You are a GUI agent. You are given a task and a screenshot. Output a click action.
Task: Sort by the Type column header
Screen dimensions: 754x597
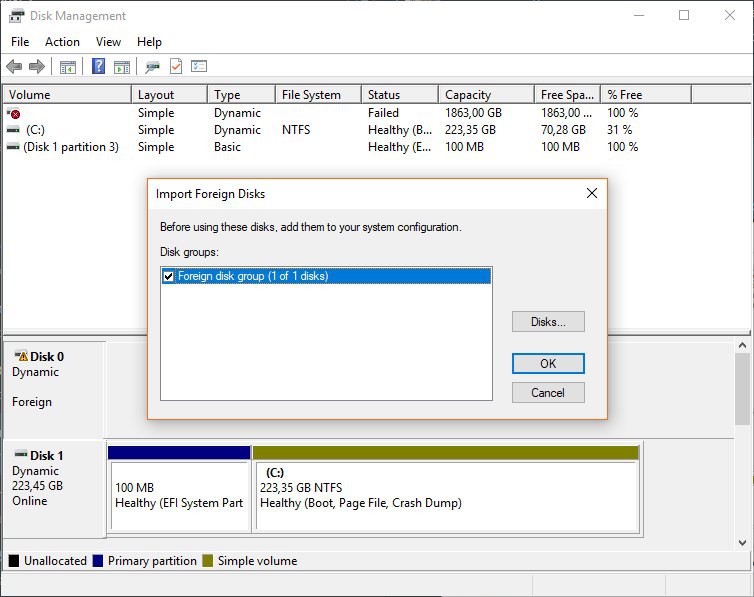coord(241,95)
